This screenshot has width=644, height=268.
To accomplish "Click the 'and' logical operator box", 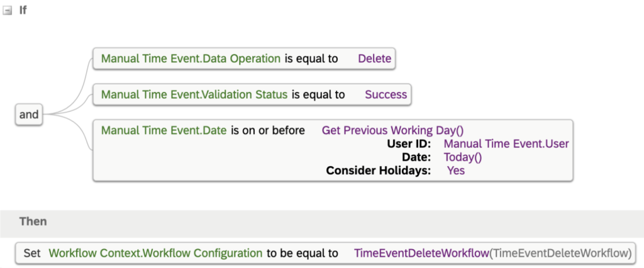I will pos(29,114).
